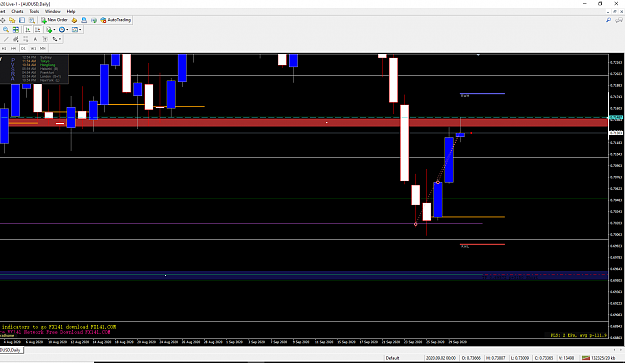Switch chart to MN timeframe
Screen dimensions: 625x363
point(43,48)
